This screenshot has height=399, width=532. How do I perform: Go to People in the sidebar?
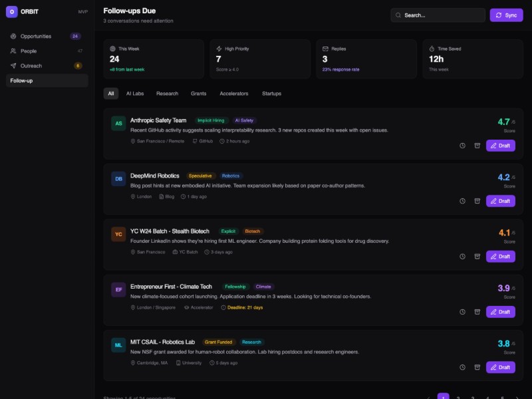click(x=29, y=51)
